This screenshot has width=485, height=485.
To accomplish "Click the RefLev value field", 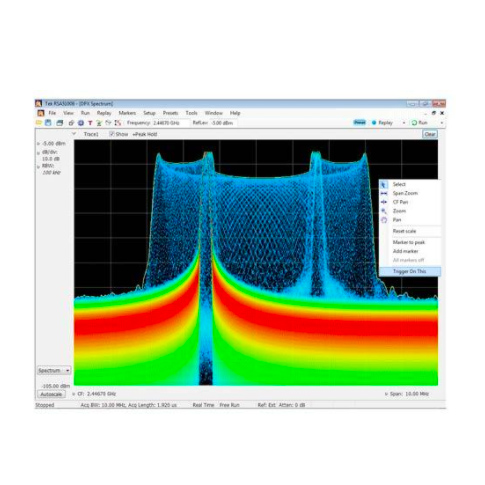I will click(x=223, y=123).
